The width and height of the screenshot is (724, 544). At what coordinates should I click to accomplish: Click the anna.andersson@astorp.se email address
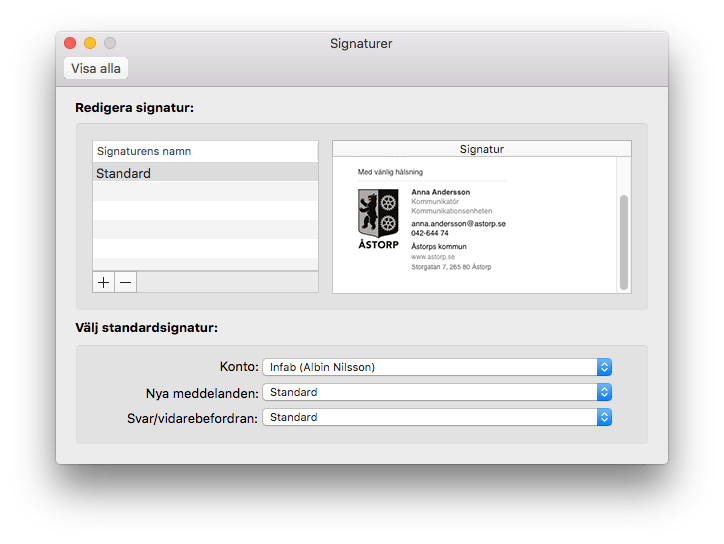[x=458, y=224]
